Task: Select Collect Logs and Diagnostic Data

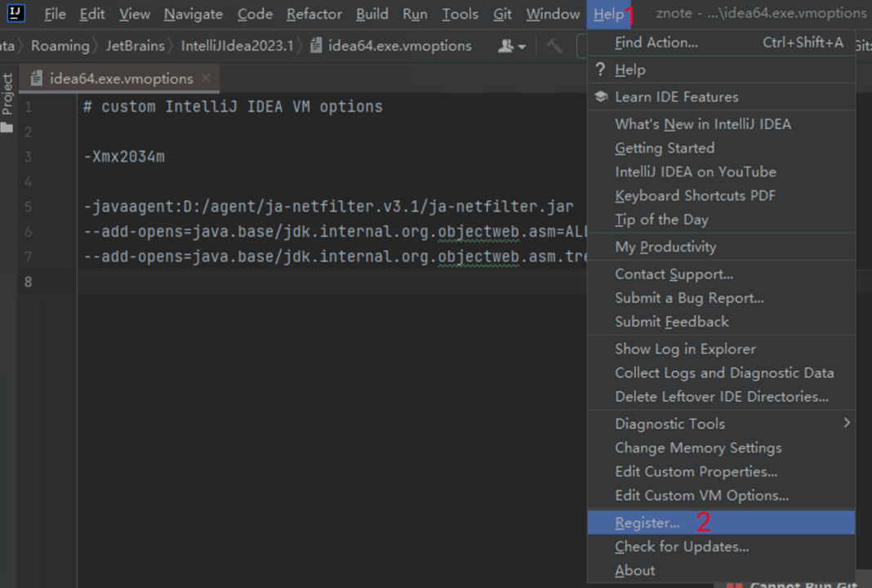Action: click(721, 372)
